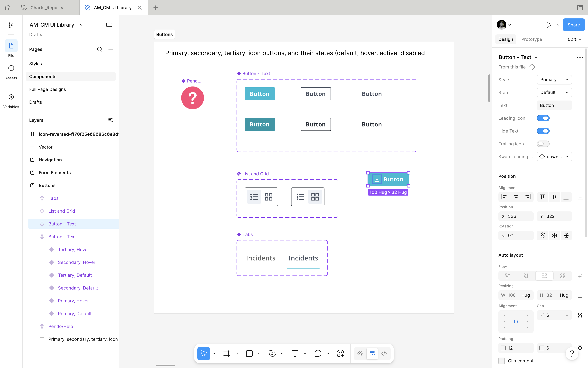The width and height of the screenshot is (588, 368).
Task: Align vertical centers icon
Action: click(x=554, y=197)
